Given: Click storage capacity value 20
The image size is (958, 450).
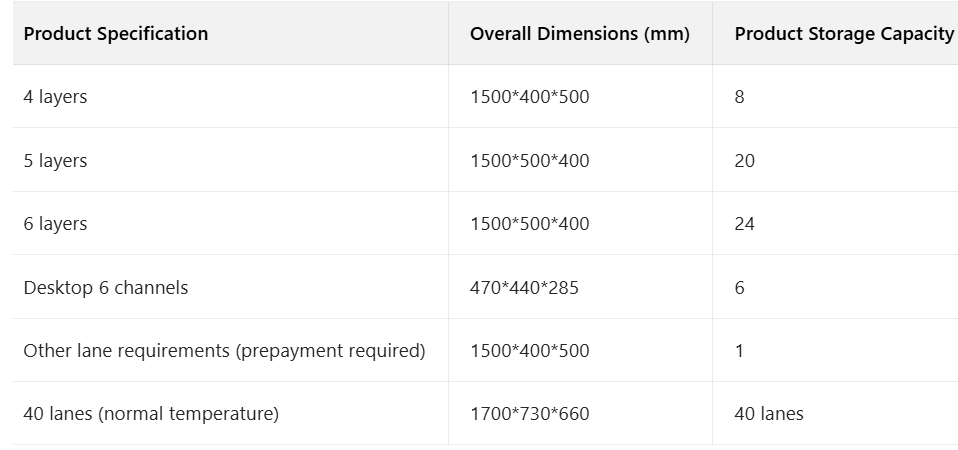Looking at the screenshot, I should 745,161.
